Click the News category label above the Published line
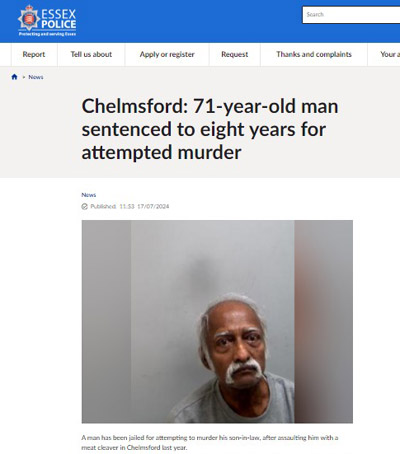Screen dimensions: 400x454 coord(89,195)
